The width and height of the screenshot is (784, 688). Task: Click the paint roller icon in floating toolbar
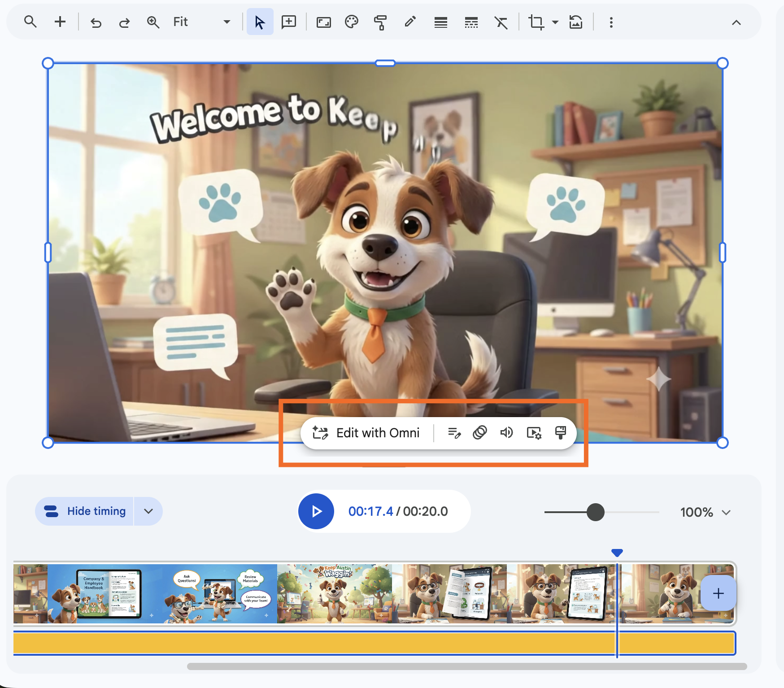(560, 433)
